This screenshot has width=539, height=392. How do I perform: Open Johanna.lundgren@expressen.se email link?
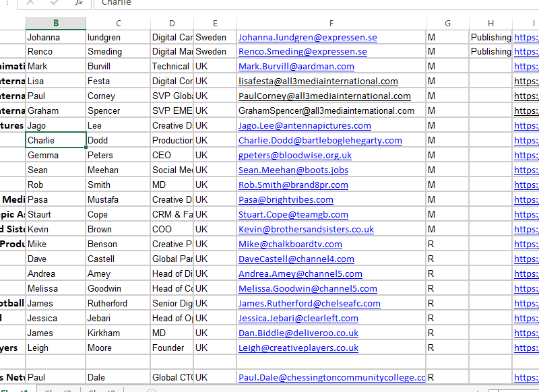[x=307, y=37]
